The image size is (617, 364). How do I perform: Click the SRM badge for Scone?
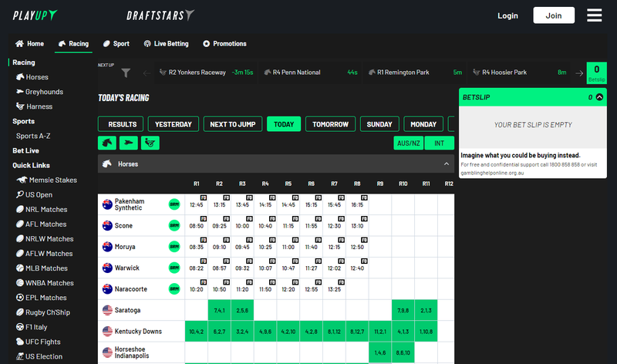(174, 225)
